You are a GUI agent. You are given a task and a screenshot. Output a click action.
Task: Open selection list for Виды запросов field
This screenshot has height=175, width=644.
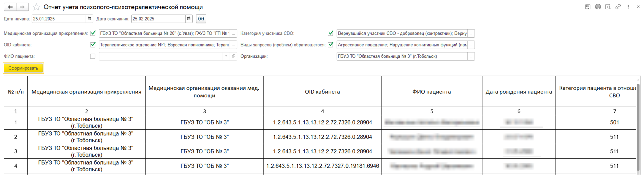click(x=471, y=45)
